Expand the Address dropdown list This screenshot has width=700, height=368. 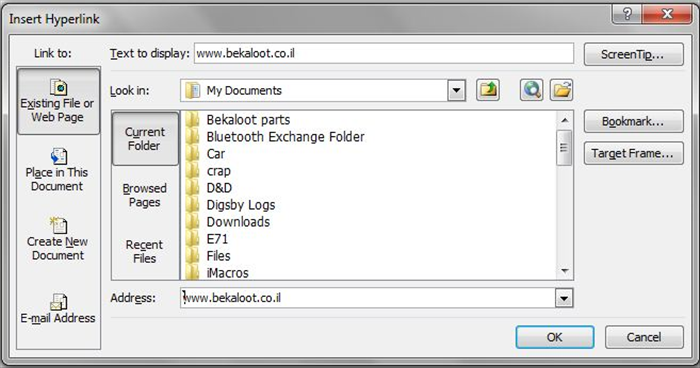tap(563, 298)
